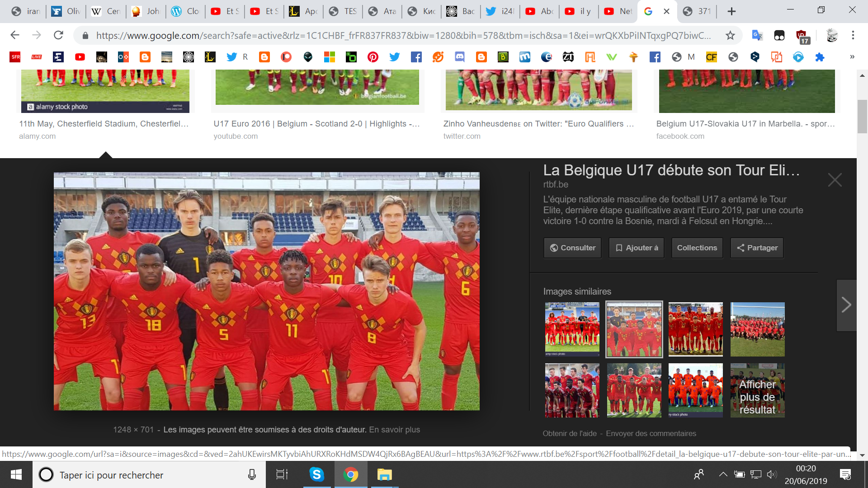Reload the page with the refresh icon
The width and height of the screenshot is (868, 488).
(x=58, y=35)
